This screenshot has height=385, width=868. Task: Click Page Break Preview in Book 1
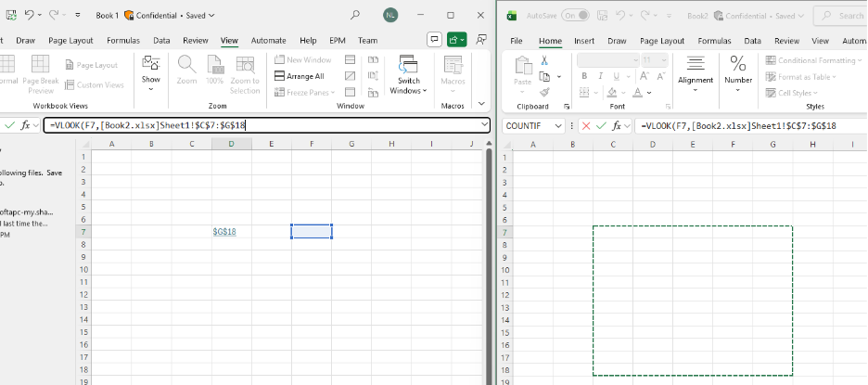(x=41, y=74)
